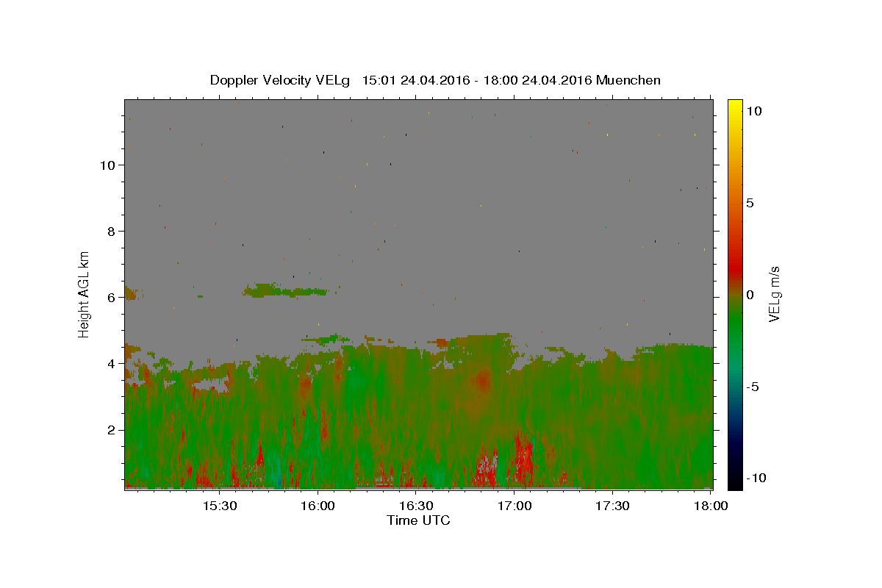The width and height of the screenshot is (882, 588).
Task: Click the Time UTC axis title
Action: tap(418, 520)
